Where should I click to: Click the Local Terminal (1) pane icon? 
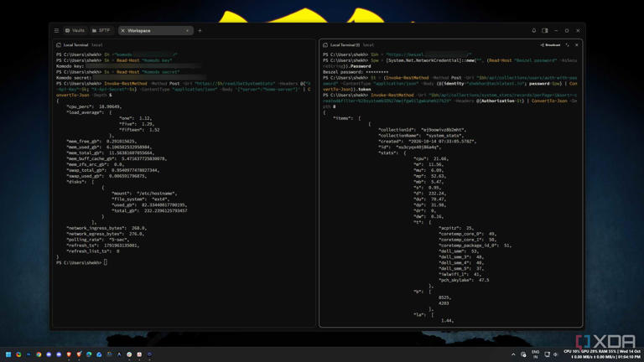click(325, 45)
